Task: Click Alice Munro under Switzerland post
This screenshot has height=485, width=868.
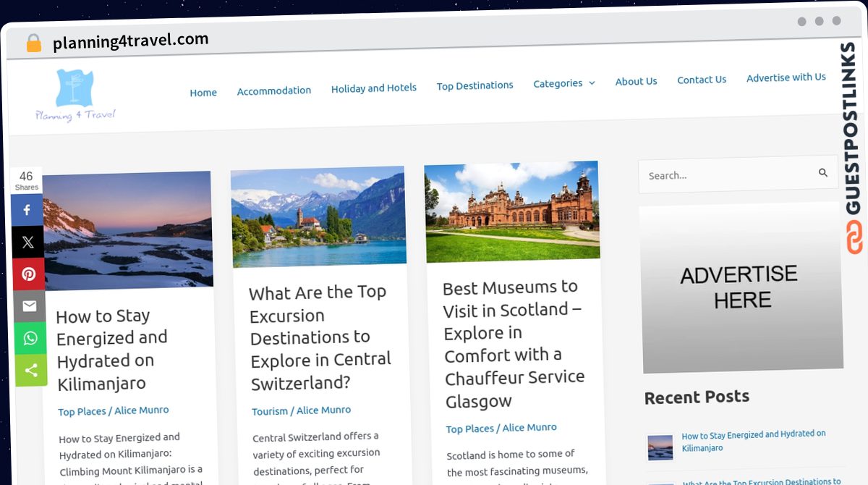Action: pos(323,410)
